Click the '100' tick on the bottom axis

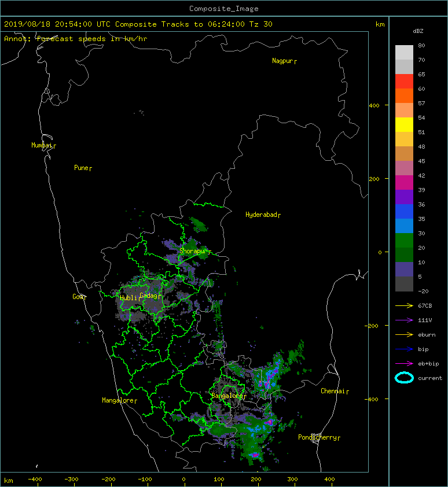219,479
